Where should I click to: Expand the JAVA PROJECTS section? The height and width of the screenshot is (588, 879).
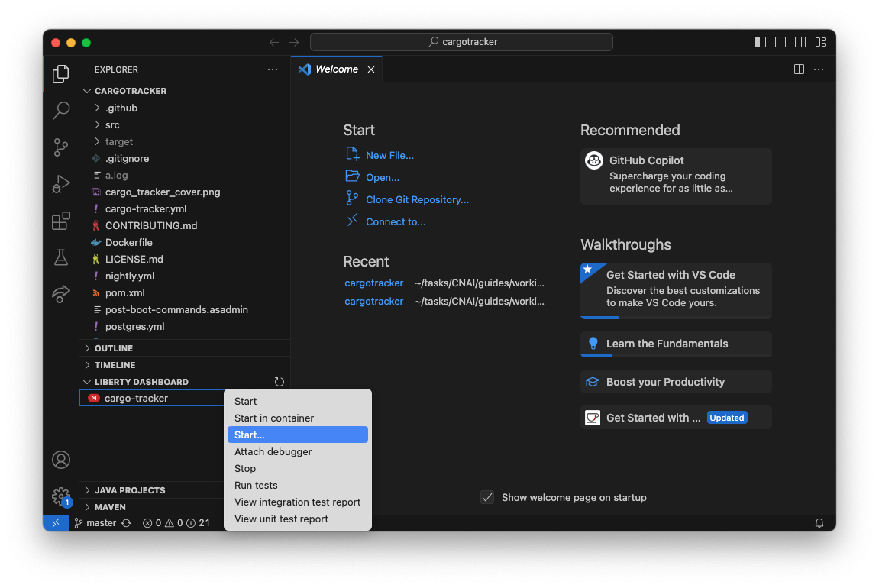[130, 490]
